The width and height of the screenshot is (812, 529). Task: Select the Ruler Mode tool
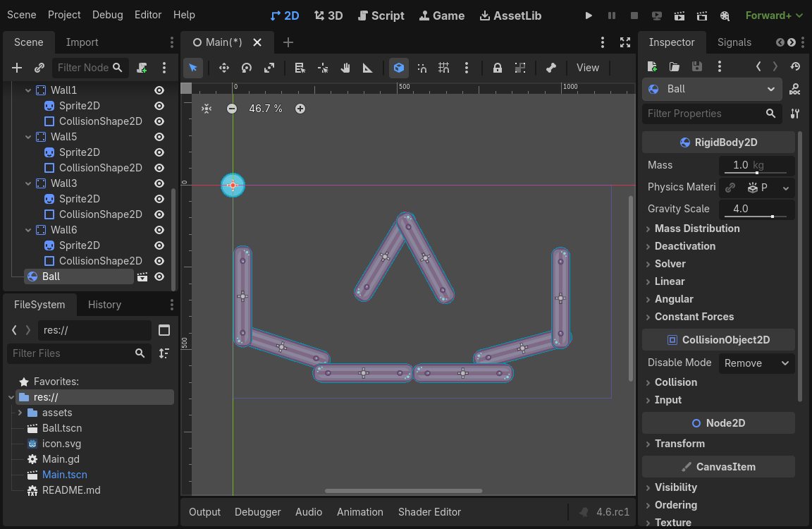click(367, 68)
